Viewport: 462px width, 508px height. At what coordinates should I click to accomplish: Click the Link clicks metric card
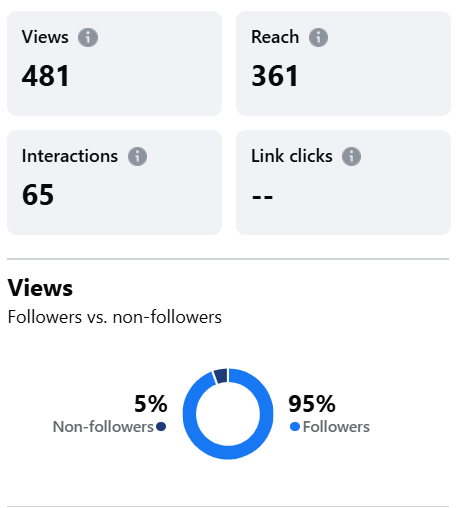pos(343,182)
